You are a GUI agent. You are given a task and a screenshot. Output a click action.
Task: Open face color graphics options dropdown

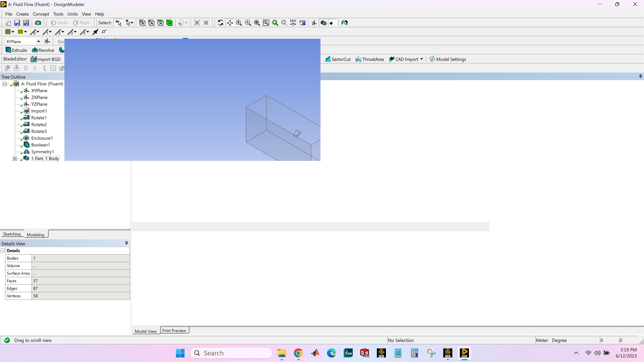coord(13,32)
